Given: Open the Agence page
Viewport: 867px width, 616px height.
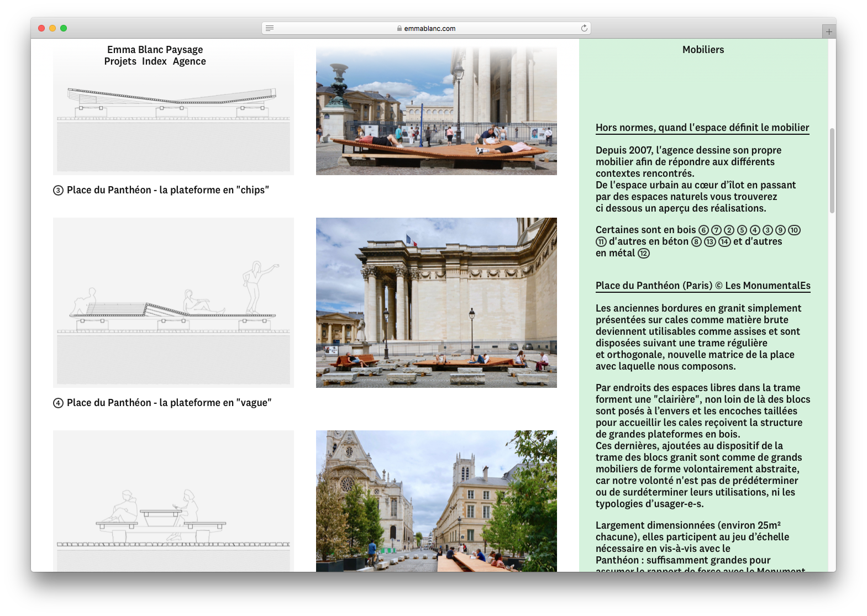Looking at the screenshot, I should pos(189,61).
